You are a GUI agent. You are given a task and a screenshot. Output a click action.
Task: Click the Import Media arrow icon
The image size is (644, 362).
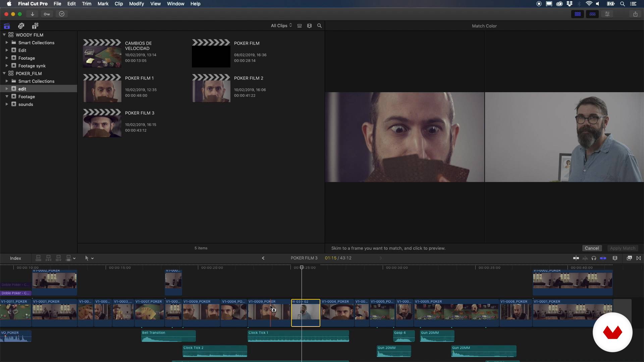click(x=33, y=14)
